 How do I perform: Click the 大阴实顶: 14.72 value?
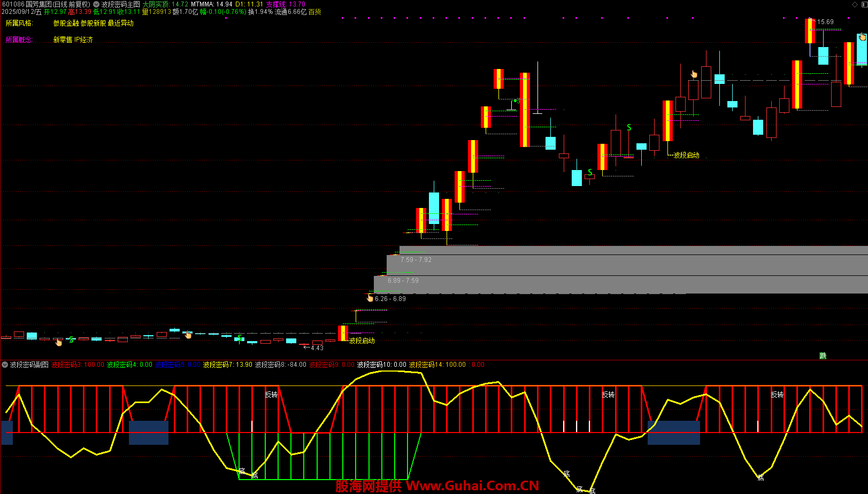pyautogui.click(x=165, y=4)
